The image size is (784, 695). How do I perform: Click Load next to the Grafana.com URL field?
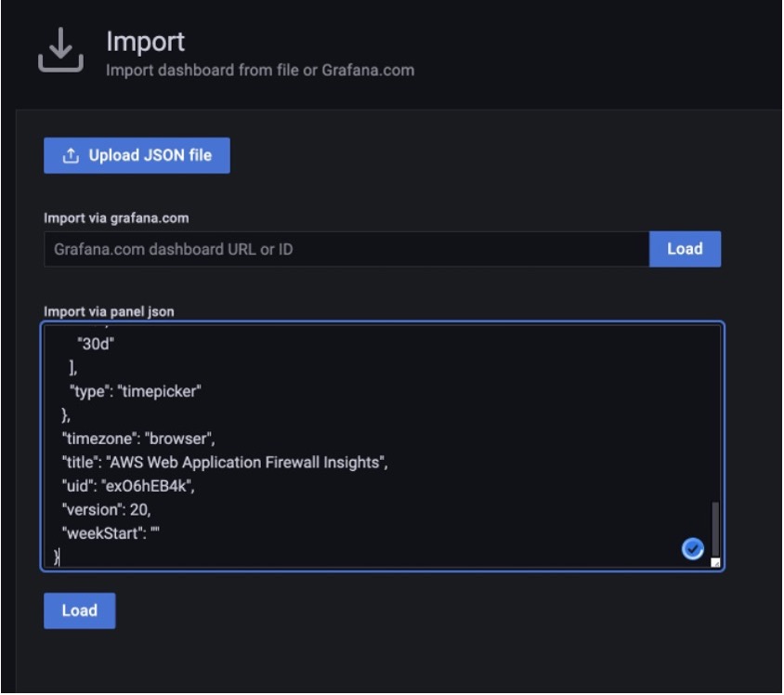pyautogui.click(x=685, y=248)
